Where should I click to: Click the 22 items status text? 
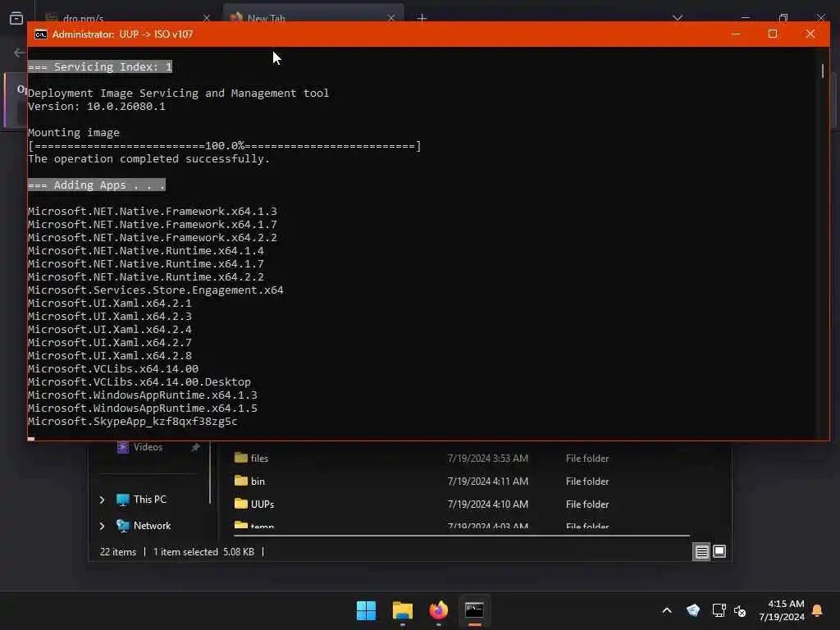click(x=118, y=552)
